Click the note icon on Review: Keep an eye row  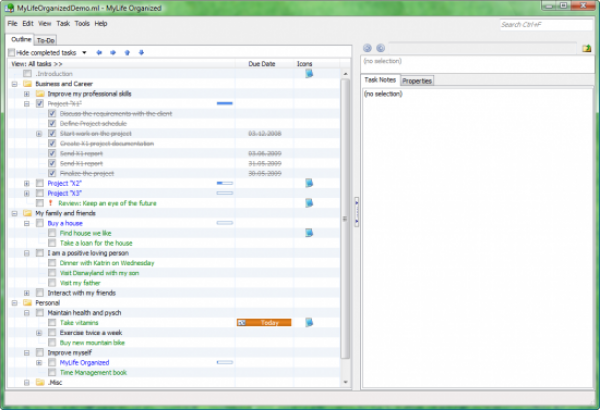click(x=309, y=203)
